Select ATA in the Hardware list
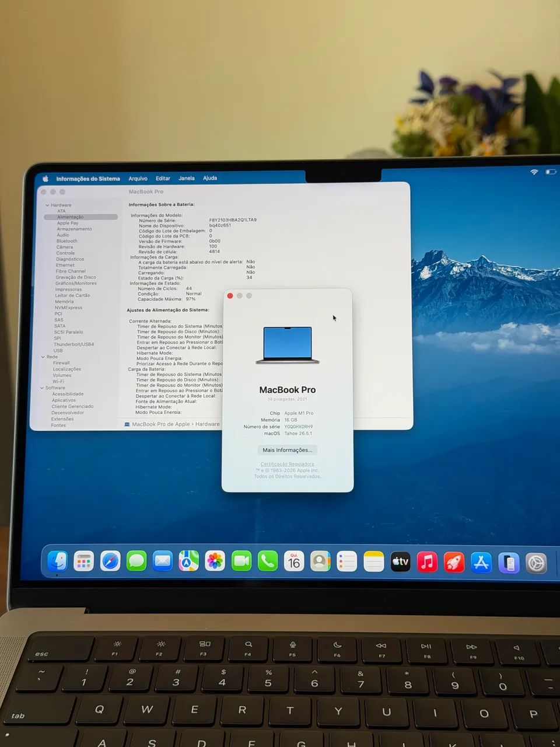The height and width of the screenshot is (747, 560). pos(61,211)
